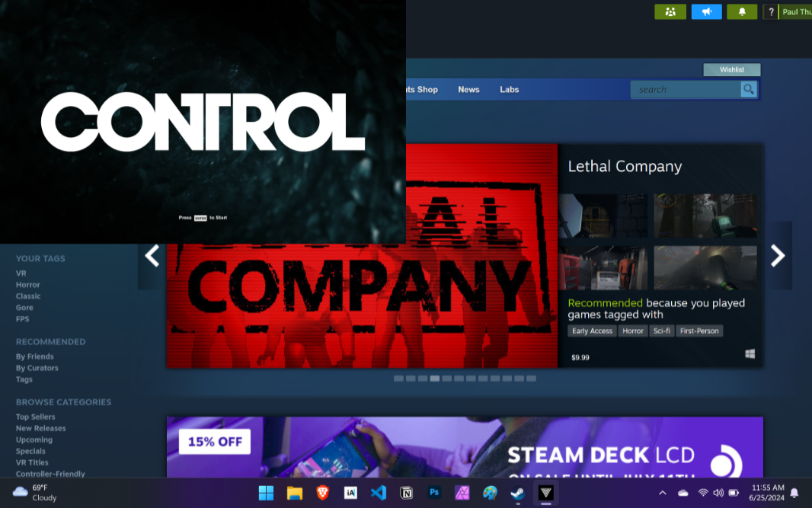This screenshot has width=812, height=508.
Task: Click the Wishlist button
Action: tap(732, 69)
